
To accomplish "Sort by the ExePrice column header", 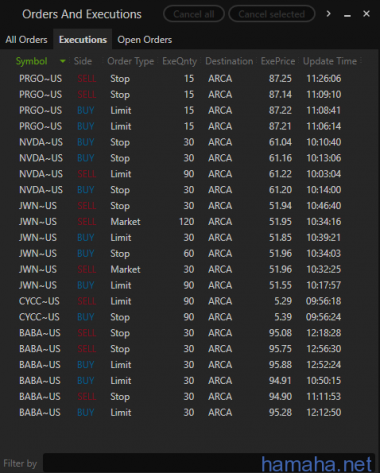I will 278,61.
